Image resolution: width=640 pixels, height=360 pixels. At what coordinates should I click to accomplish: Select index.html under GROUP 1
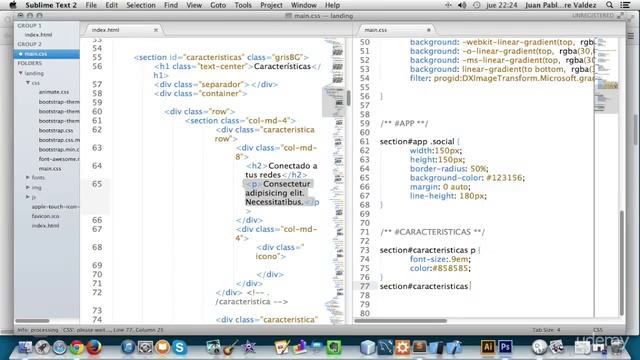(38, 35)
